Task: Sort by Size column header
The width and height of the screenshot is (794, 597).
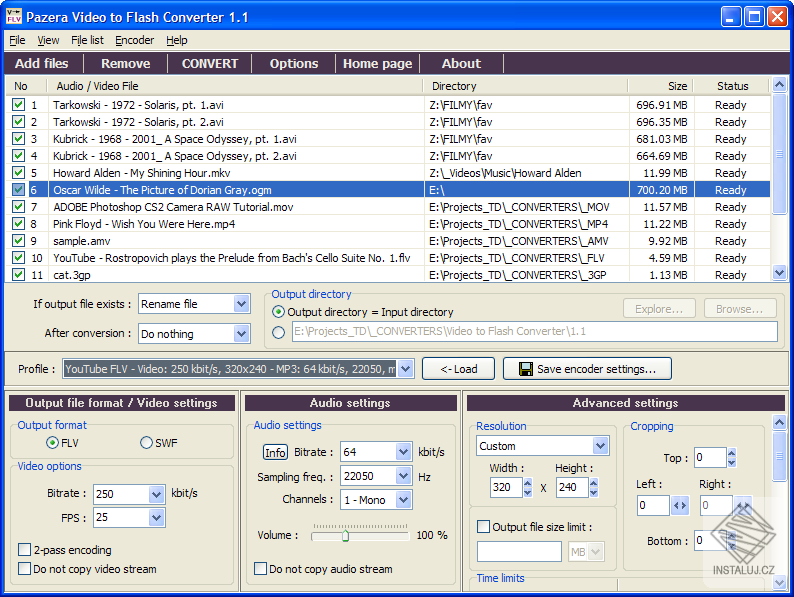Action: coord(661,86)
